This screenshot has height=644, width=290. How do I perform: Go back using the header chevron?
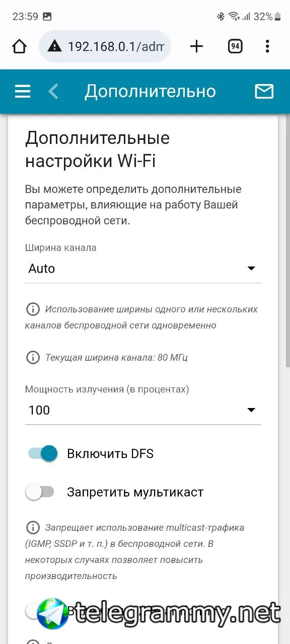point(53,92)
